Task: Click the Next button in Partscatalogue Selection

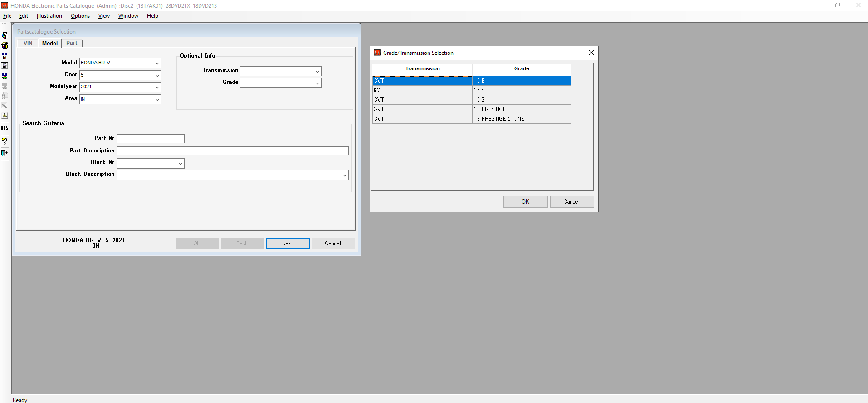Action: click(288, 243)
